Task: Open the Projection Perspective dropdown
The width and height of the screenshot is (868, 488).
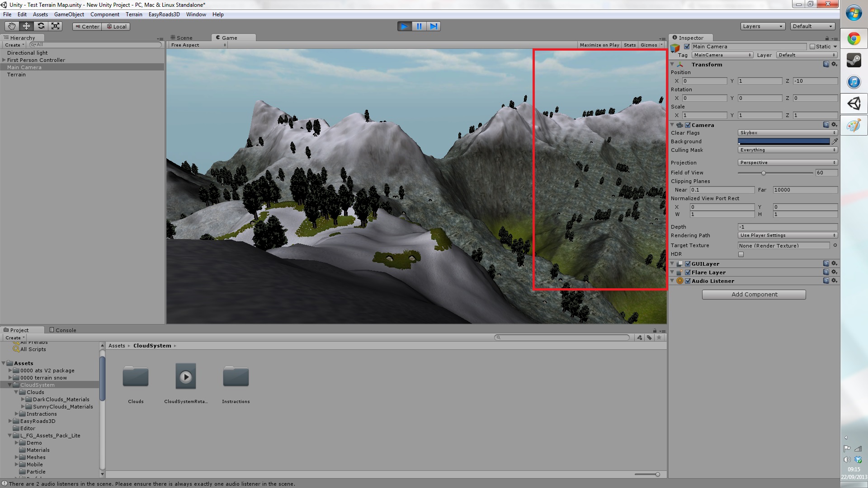Action: [788, 163]
